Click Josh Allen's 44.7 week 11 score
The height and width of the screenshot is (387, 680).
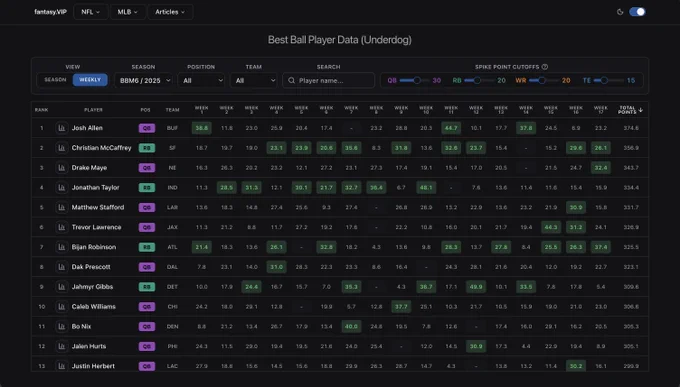(451, 128)
